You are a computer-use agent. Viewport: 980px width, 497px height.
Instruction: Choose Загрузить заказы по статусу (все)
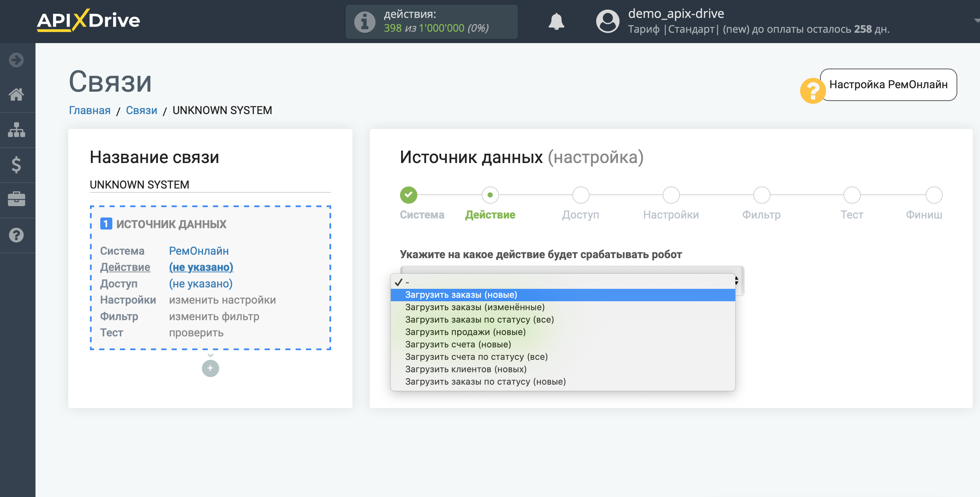pos(563,319)
